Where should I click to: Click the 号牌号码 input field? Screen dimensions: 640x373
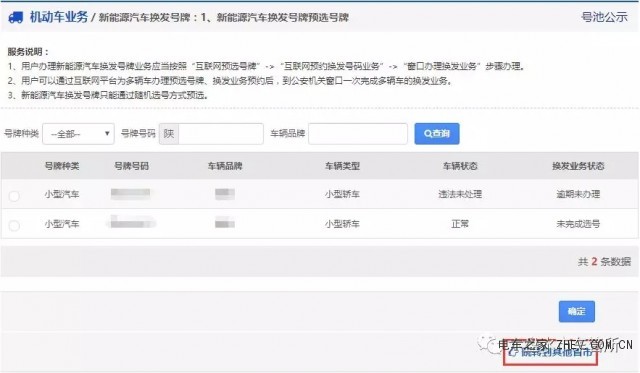pos(221,133)
